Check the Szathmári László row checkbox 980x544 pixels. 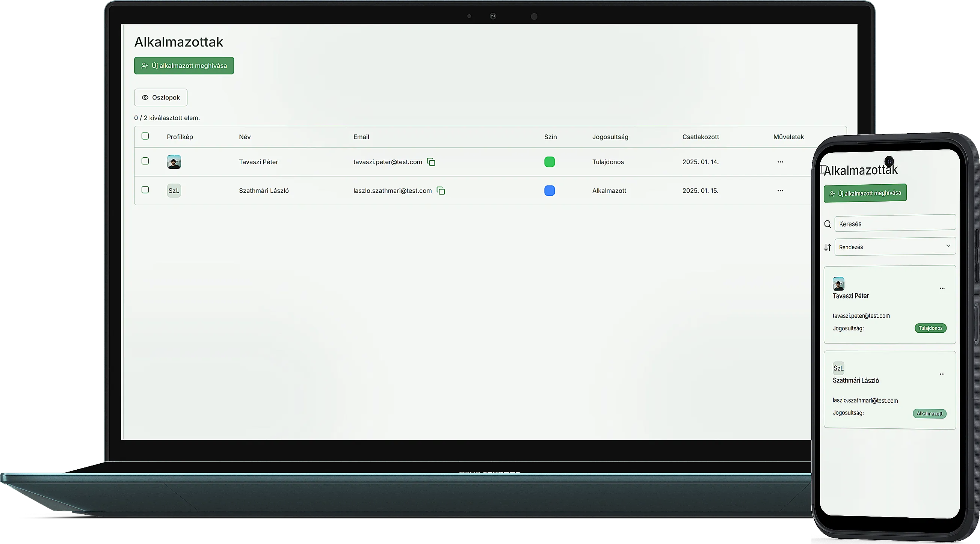pos(145,190)
